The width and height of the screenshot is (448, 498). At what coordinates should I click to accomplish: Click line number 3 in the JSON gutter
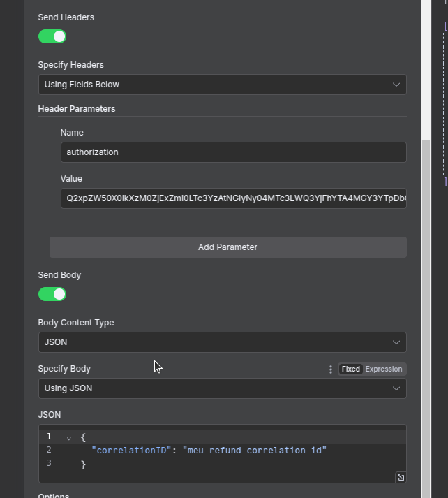49,464
